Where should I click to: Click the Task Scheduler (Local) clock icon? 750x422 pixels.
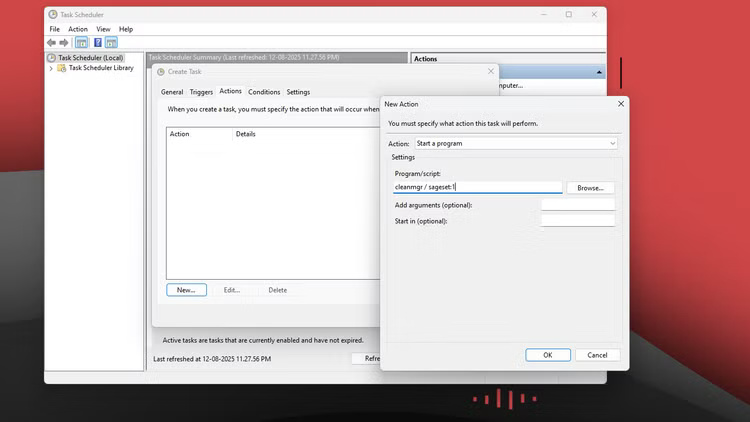pyautogui.click(x=52, y=58)
